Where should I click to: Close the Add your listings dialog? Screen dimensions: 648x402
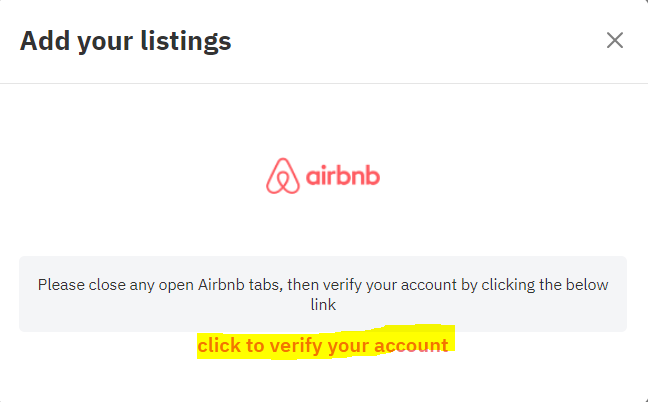(x=615, y=40)
